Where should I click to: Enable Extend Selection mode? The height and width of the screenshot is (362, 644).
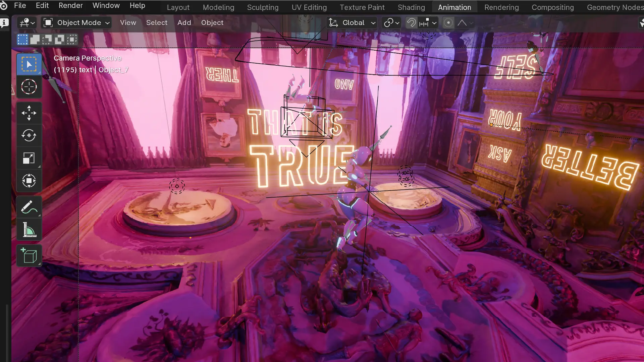35,40
